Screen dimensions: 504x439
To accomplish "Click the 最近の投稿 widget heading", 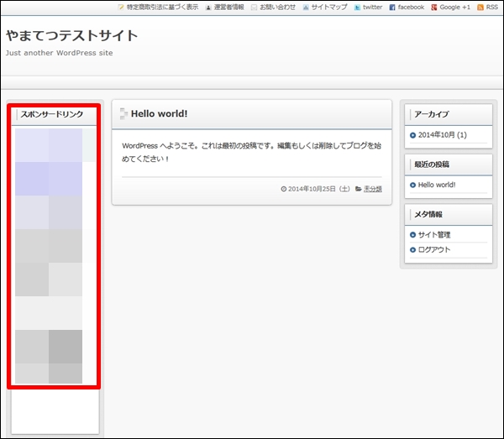I will (x=432, y=165).
